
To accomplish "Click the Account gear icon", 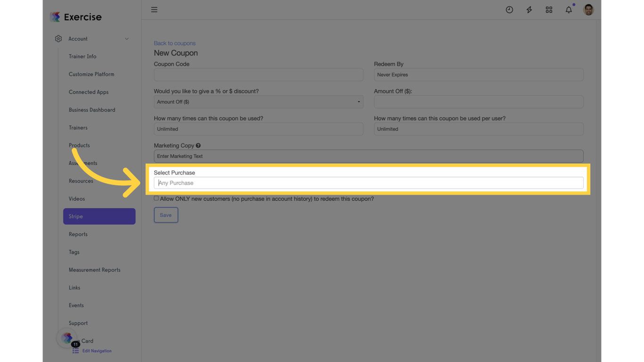I will point(58,39).
